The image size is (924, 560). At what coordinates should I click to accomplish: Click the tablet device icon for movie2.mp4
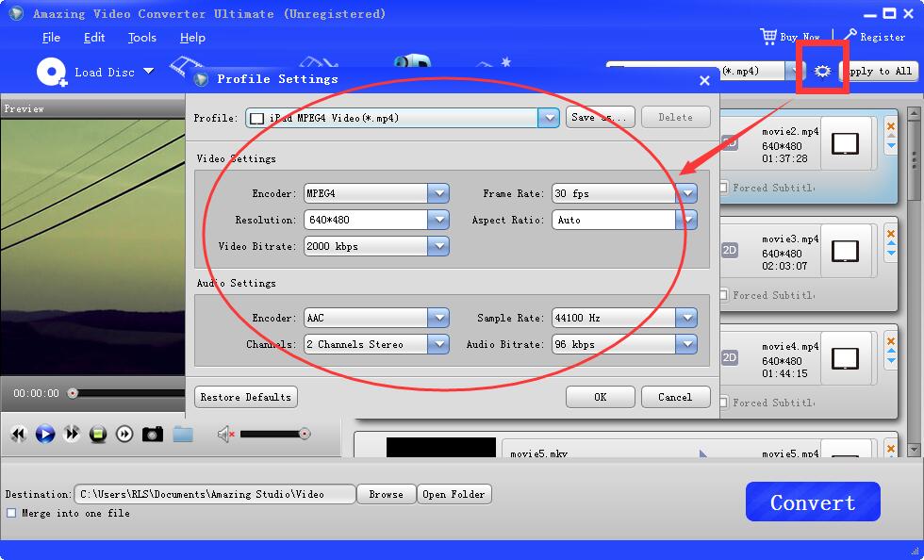(845, 143)
